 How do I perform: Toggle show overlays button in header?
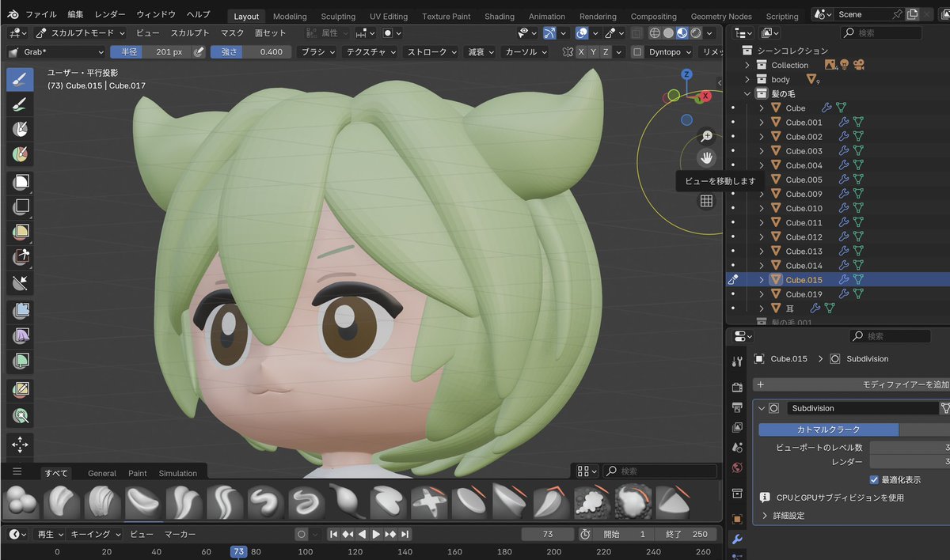pyautogui.click(x=582, y=33)
